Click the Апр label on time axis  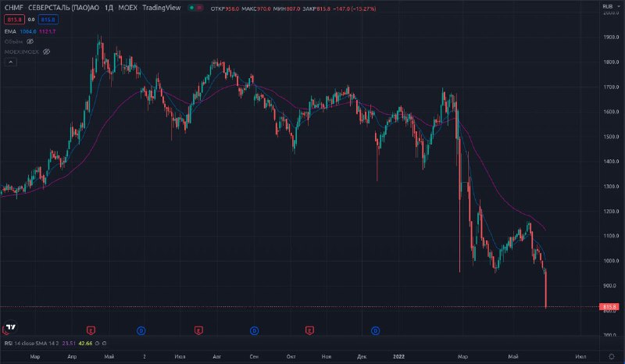[72, 356]
